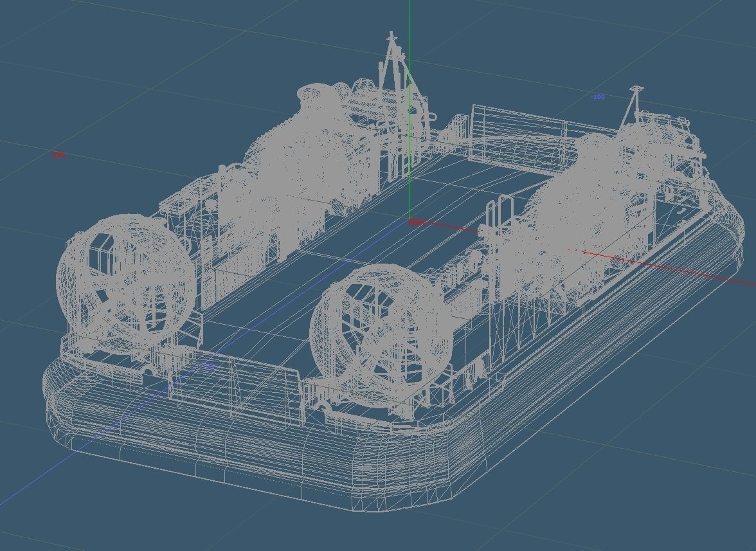This screenshot has width=756, height=551.
Task: Select the stern ramp gate between the fans
Action: tap(238, 386)
